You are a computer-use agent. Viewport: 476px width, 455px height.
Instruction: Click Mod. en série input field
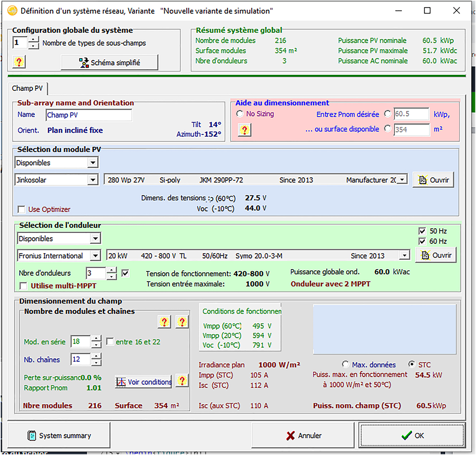pos(81,341)
